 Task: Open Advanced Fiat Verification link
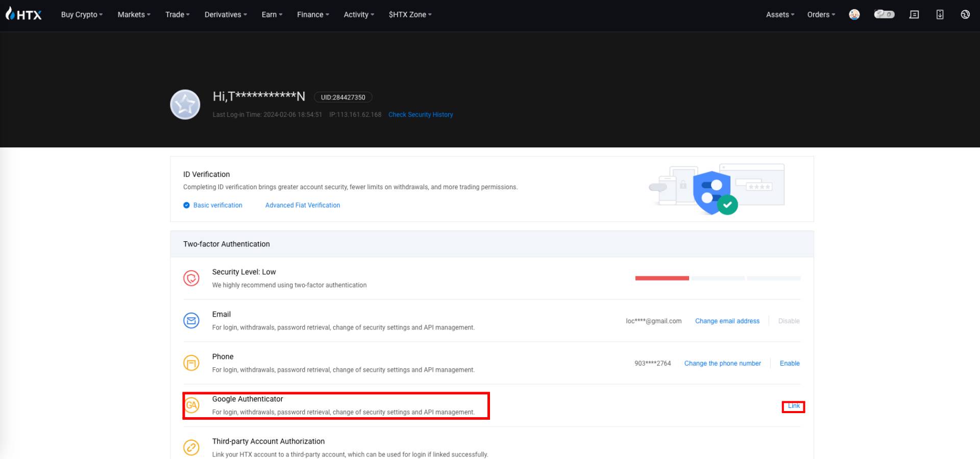303,206
